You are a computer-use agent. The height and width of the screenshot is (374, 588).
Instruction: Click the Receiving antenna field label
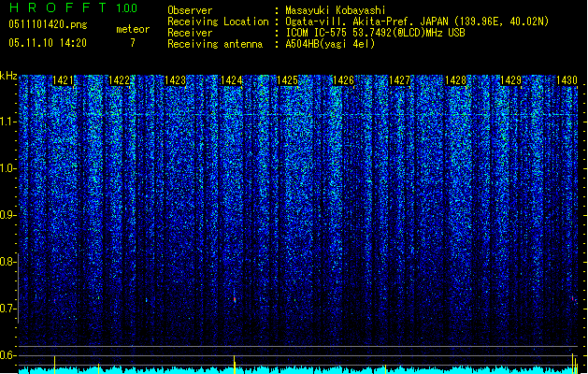(215, 44)
